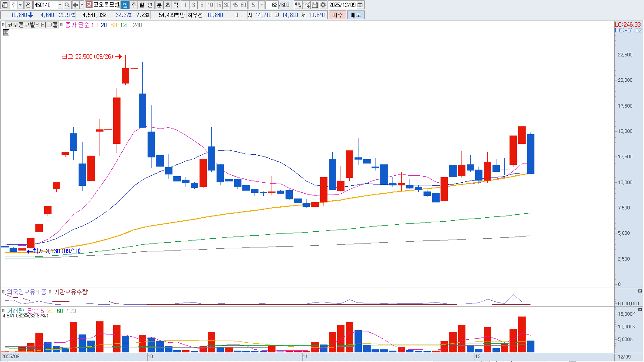Image resolution: width=644 pixels, height=362 pixels.
Task: Expand the dropdown next to speaker icon
Action: (x=82, y=5)
